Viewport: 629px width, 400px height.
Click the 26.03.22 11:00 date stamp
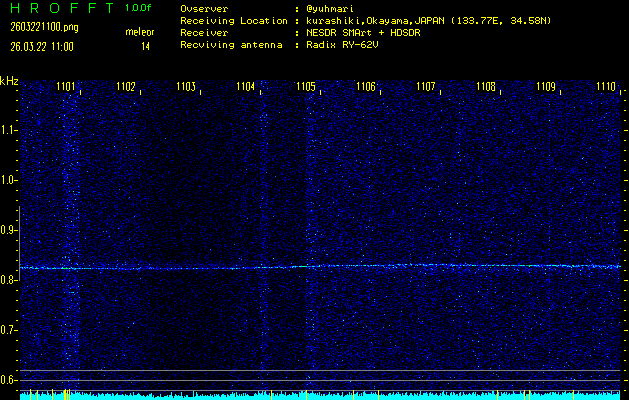(35, 46)
